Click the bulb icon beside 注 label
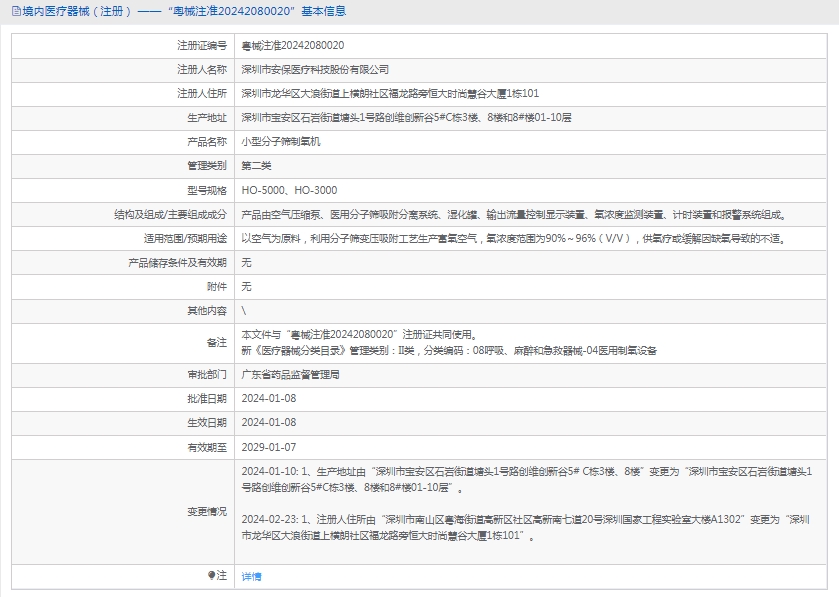Screen dimensions: 839x597 pos(212,575)
